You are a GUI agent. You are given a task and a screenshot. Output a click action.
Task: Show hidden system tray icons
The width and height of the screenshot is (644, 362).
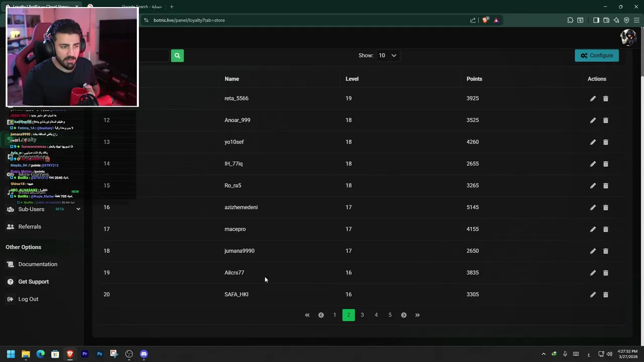point(543,354)
